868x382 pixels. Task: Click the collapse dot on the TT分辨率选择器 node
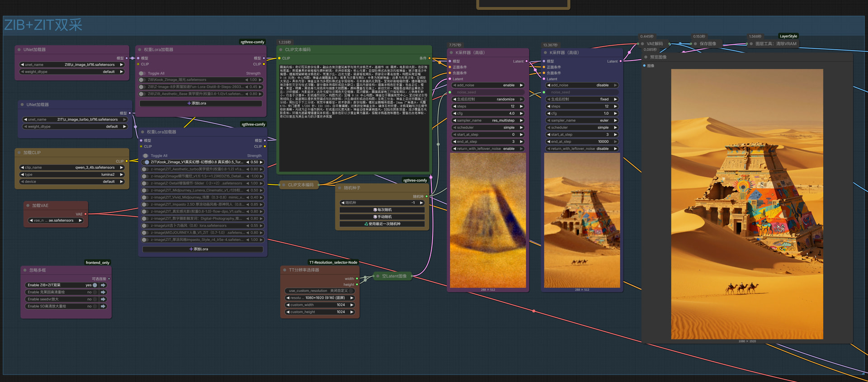click(x=284, y=270)
